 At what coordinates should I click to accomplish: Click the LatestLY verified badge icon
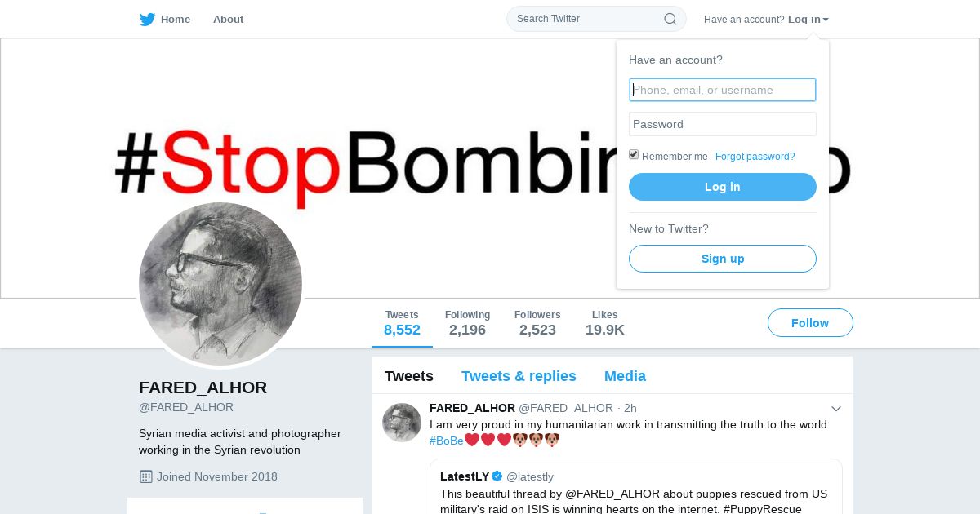(497, 476)
